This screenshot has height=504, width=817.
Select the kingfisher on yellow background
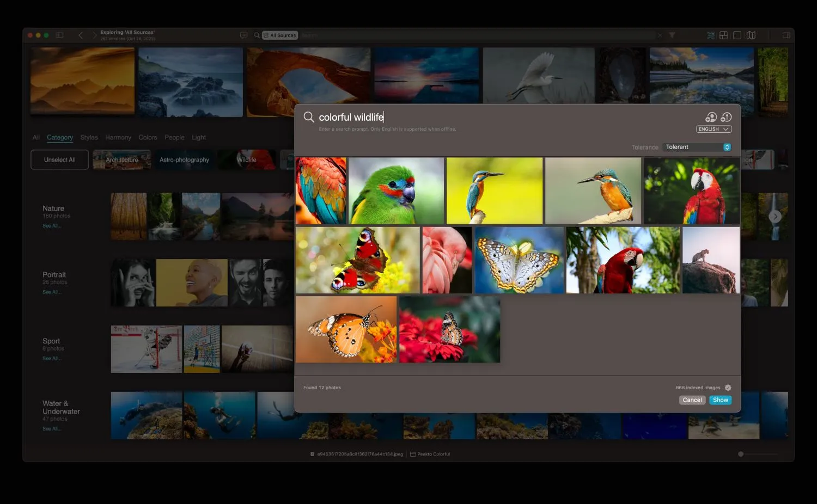(x=495, y=191)
